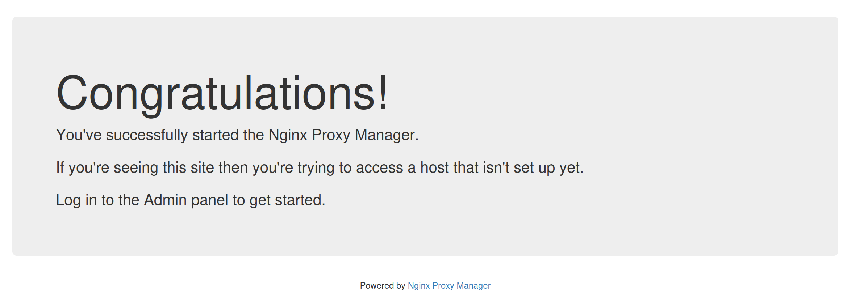Viewport: 868px width, 306px height.
Task: Click the exclamation mark after Congratulations
Action: coord(383,93)
